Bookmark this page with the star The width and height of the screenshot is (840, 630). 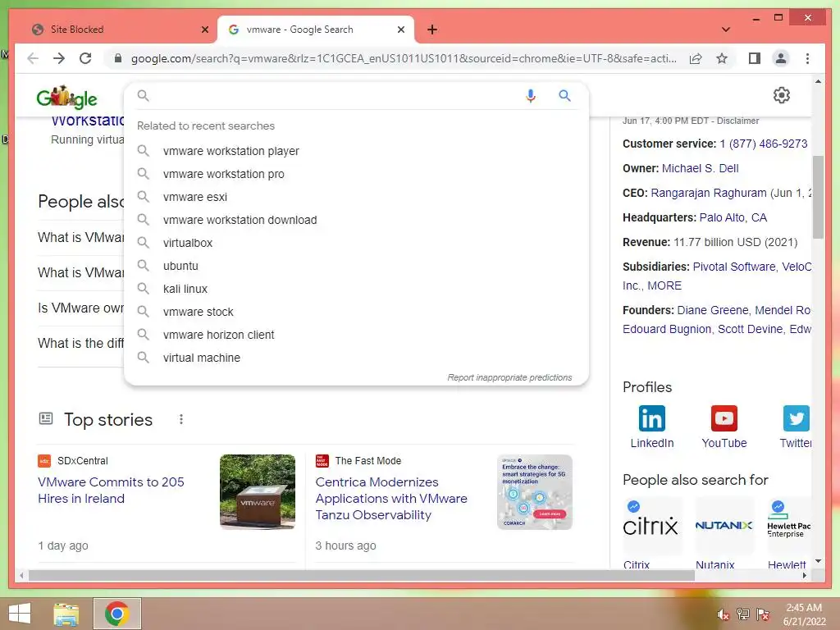click(722, 58)
